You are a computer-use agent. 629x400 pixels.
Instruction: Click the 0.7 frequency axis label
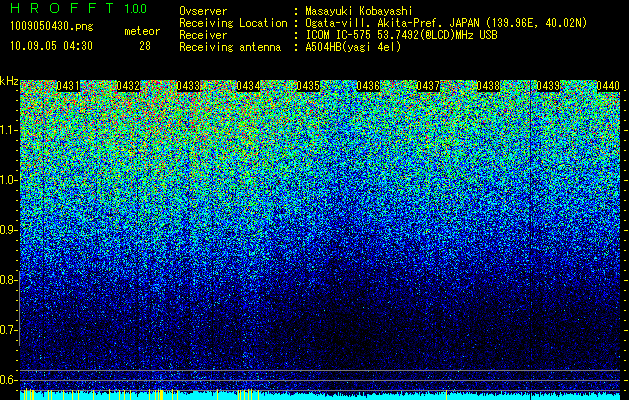click(8, 330)
